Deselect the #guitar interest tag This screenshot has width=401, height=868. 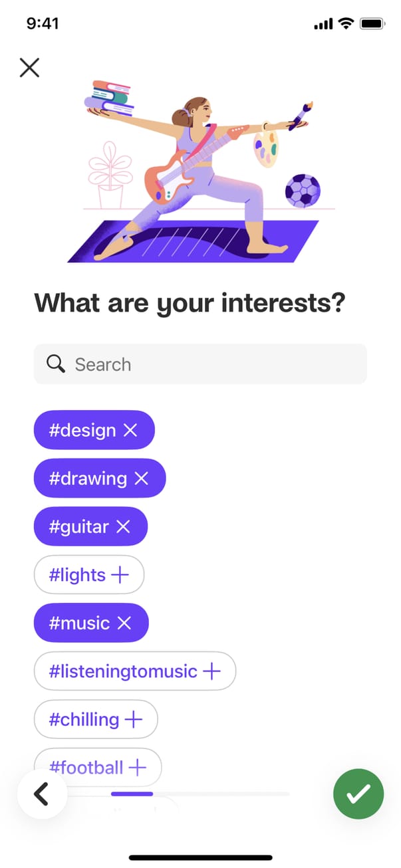point(78,527)
